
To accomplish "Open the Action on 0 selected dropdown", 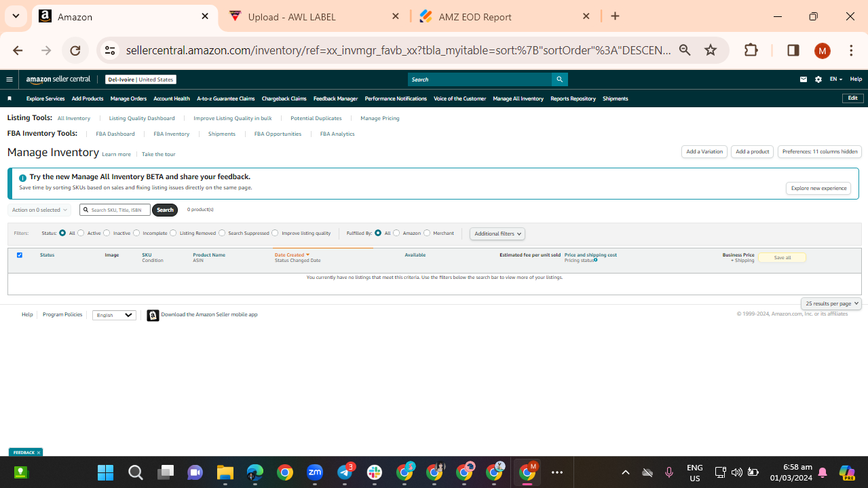I will [x=39, y=210].
